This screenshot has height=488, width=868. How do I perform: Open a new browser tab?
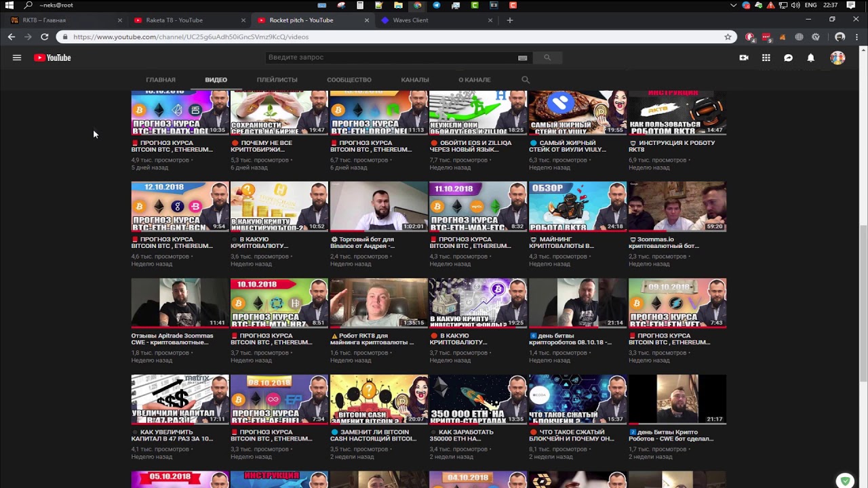click(x=510, y=20)
